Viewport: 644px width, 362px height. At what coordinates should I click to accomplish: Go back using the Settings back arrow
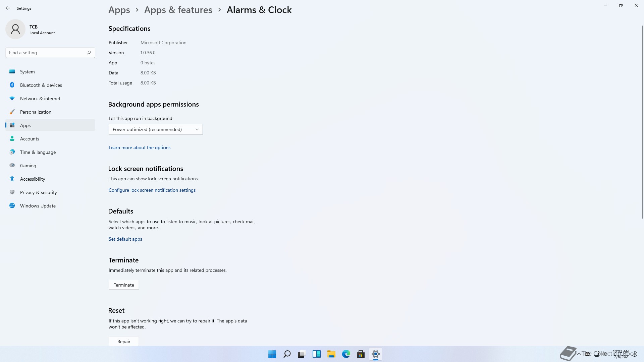click(x=8, y=8)
